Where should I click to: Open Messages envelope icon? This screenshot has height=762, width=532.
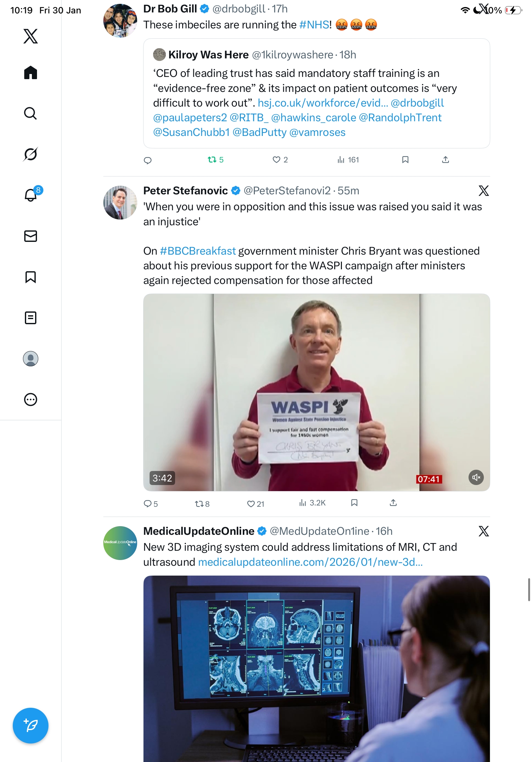click(x=31, y=236)
